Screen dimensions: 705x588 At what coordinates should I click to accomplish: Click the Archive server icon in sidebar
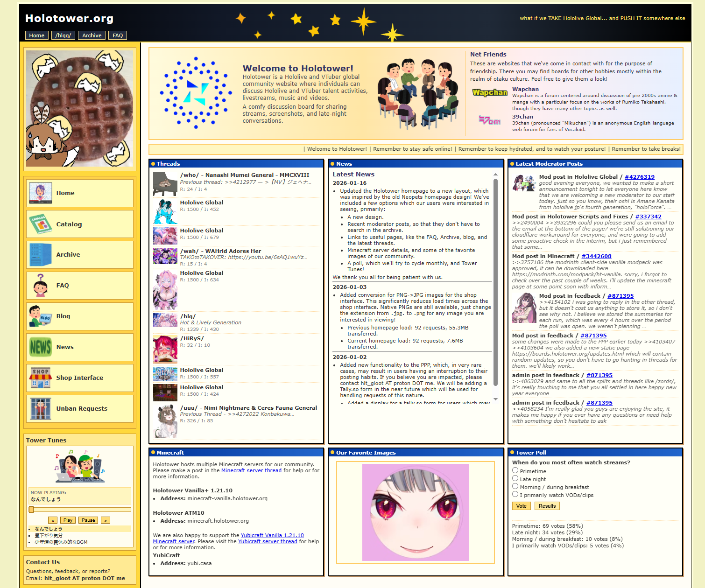point(41,255)
